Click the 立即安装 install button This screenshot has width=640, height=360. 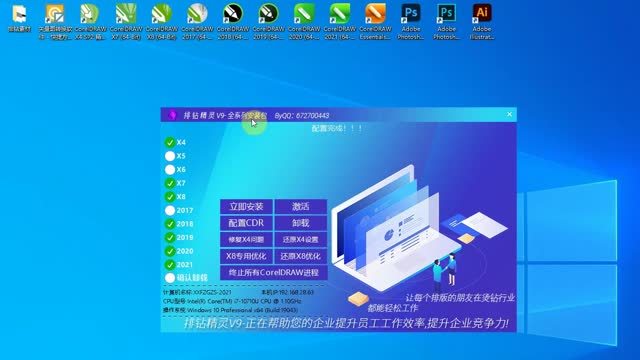coord(246,207)
